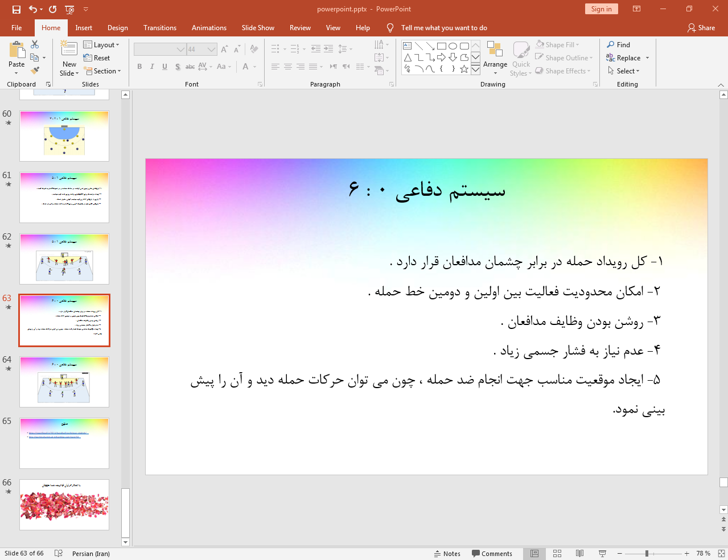Open Notes pane from status bar
Image resolution: width=728 pixels, height=560 pixels.
447,554
